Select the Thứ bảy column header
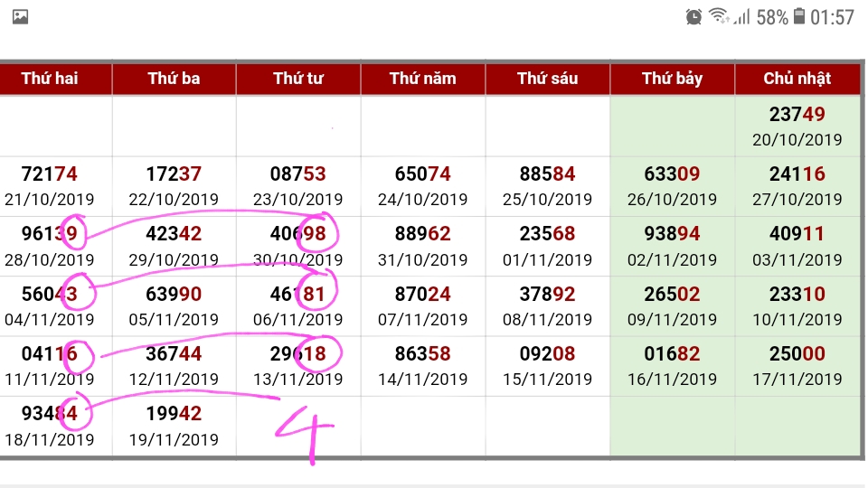This screenshot has width=868, height=488. coord(673,79)
